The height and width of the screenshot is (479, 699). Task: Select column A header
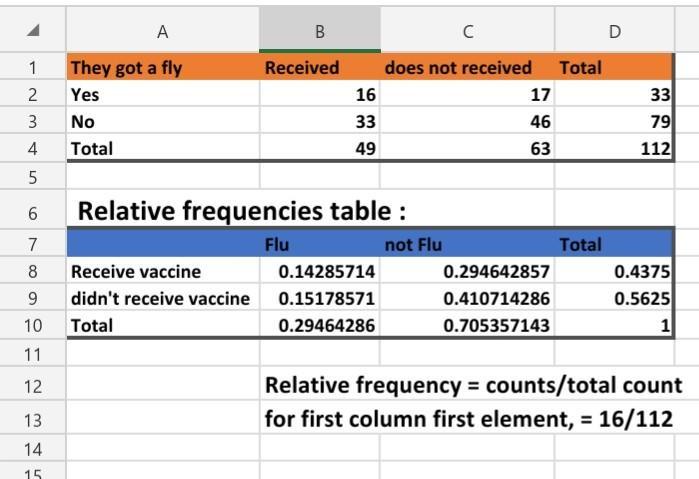pos(162,31)
